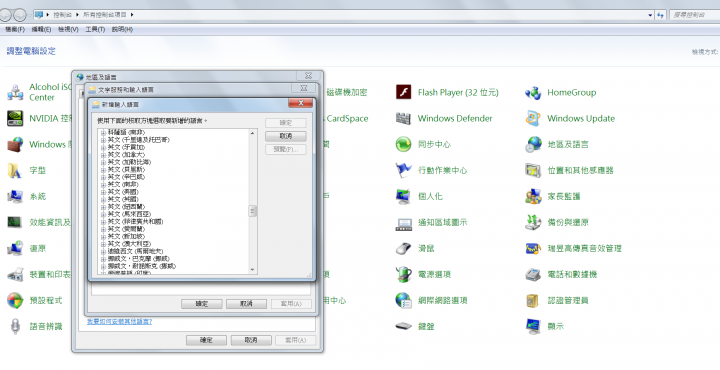Open HomeGroup item
720x370 pixels.
(x=561, y=92)
